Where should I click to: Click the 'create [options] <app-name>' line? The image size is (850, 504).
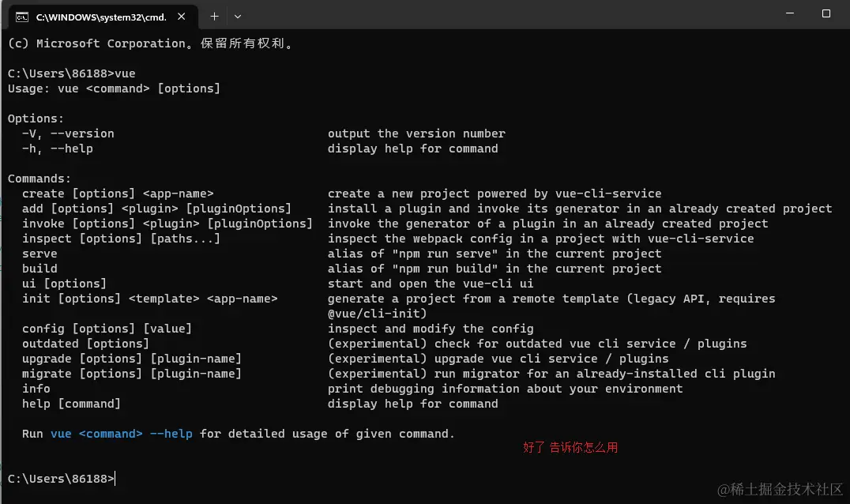[118, 194]
